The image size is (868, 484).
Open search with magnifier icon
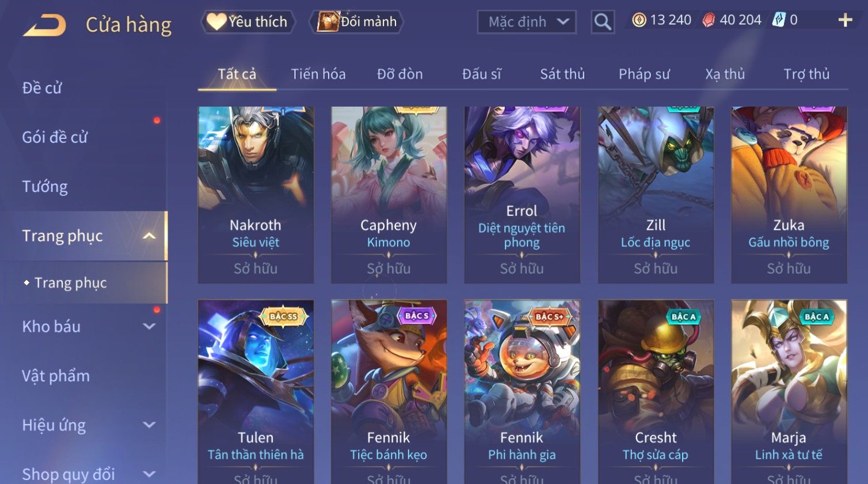tap(603, 22)
